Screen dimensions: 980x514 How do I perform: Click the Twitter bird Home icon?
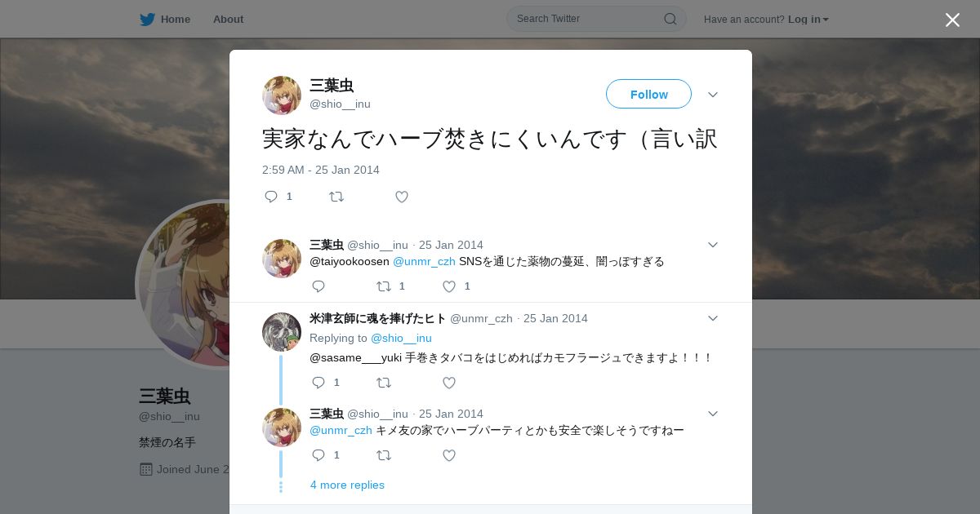click(147, 20)
